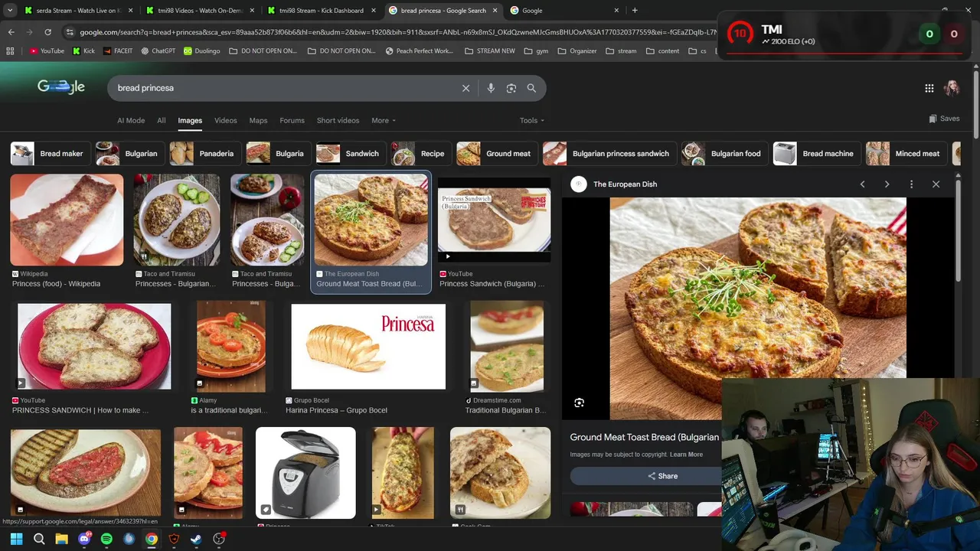Open the Saves collection
This screenshot has width=980, height=551.
coord(944,119)
